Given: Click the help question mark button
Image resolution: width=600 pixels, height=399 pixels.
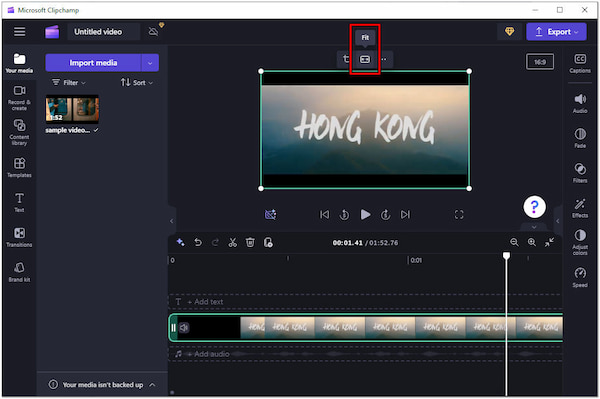Looking at the screenshot, I should [x=534, y=207].
